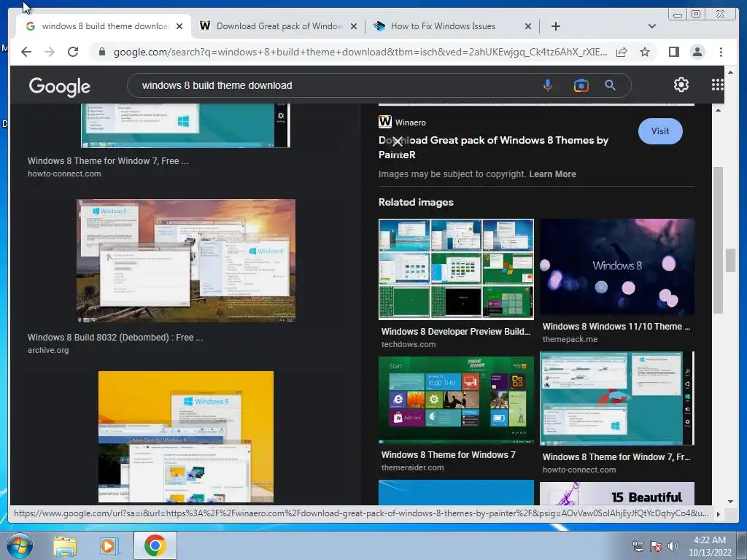This screenshot has height=560, width=747.
Task: Open a new Chrome tab
Action: 555,26
